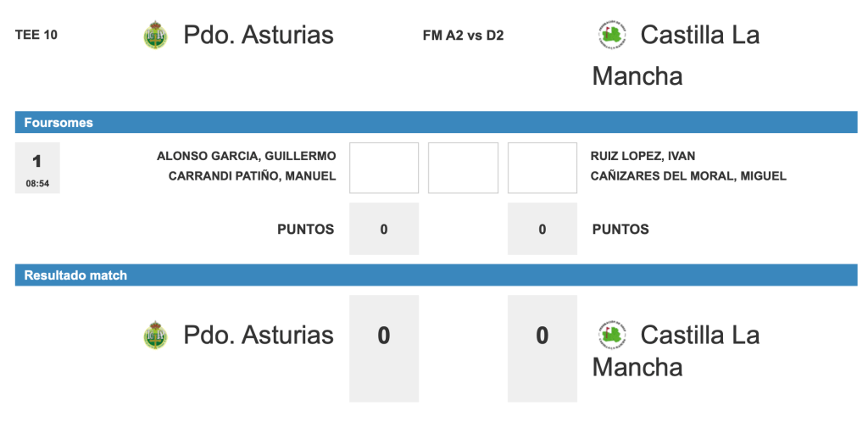
Task: Click the FM A2 vs D2 label
Action: (463, 36)
